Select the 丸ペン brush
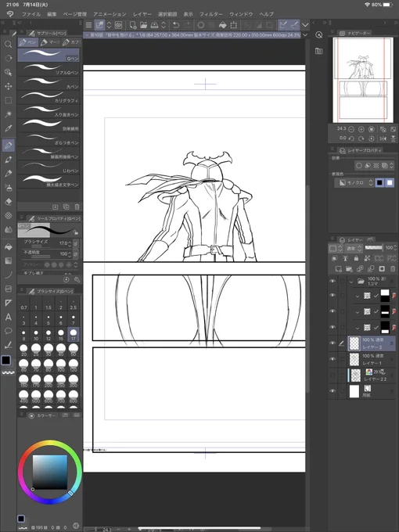Viewport: 399px width, 532px height. coord(49,83)
